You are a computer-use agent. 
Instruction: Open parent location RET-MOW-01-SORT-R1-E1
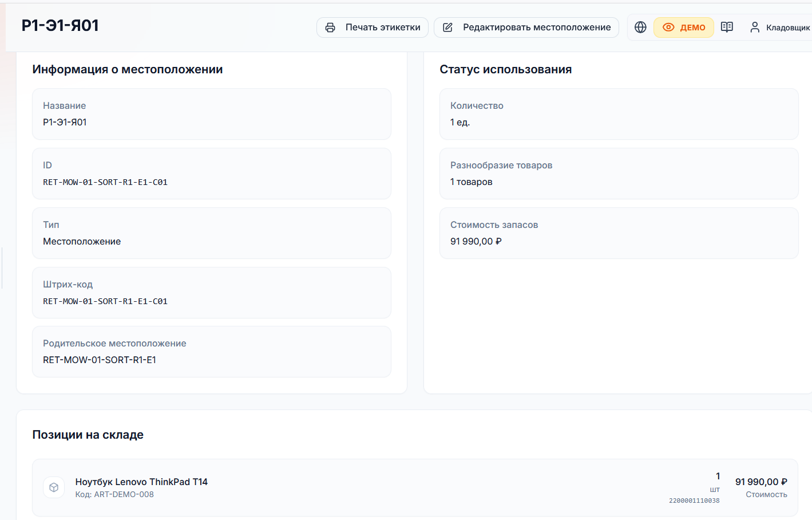pos(100,360)
